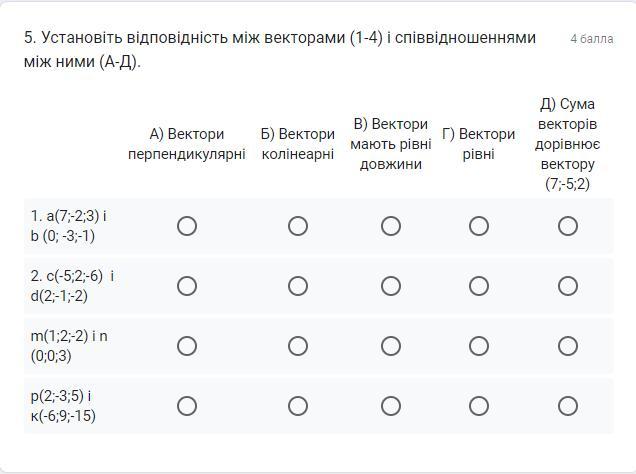636x474 pixels.
Task: Select А) перпендикулярні for row a(7;-2;3)
Action: pyautogui.click(x=187, y=226)
